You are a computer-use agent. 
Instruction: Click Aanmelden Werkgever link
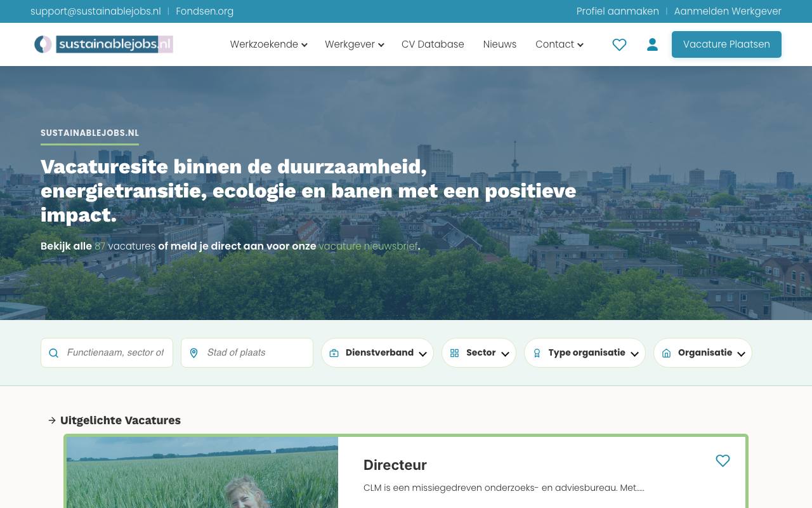(x=728, y=11)
